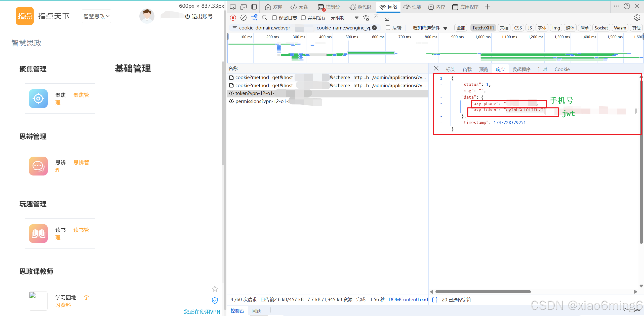Click the inspect element picker icon
This screenshot has width=644, height=316.
pyautogui.click(x=233, y=7)
